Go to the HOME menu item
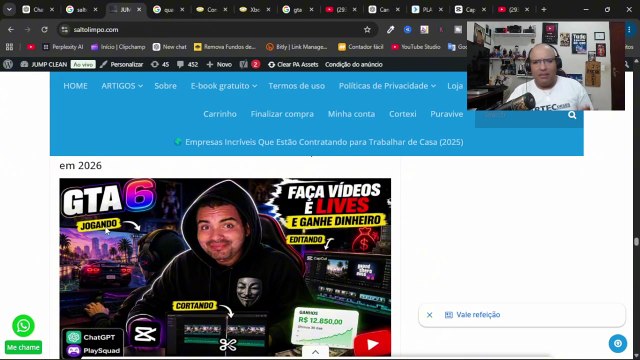 click(x=76, y=86)
